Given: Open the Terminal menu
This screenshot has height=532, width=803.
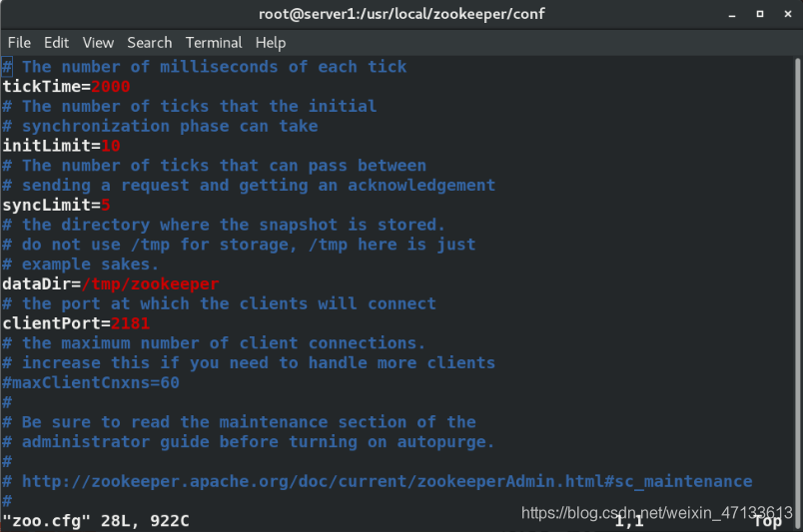Looking at the screenshot, I should [214, 43].
